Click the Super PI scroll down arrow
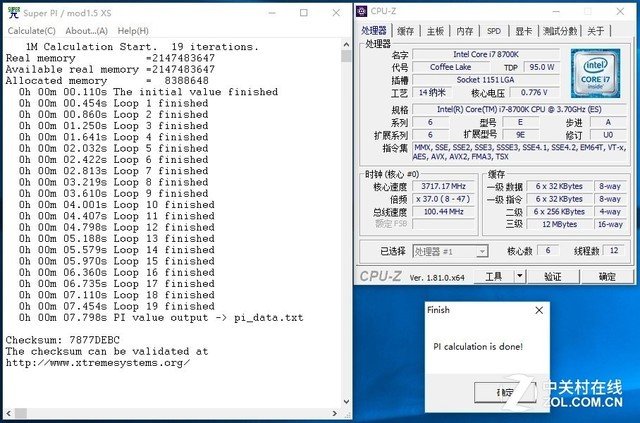Image resolution: width=640 pixels, height=423 pixels. pyautogui.click(x=346, y=402)
